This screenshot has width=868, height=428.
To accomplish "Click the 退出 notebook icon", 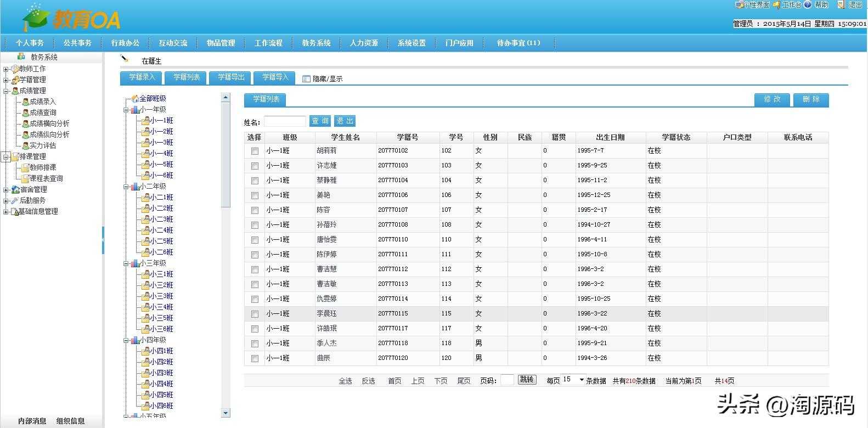I will click(x=841, y=5).
